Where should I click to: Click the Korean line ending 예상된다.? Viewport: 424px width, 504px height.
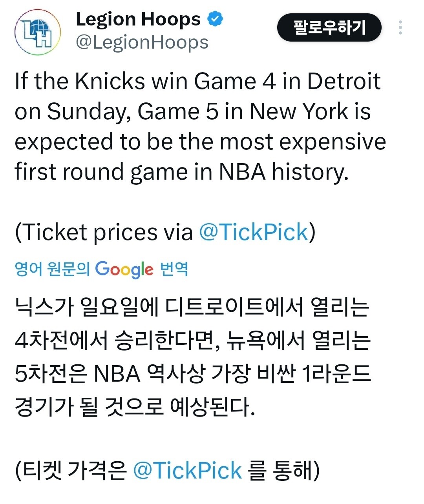point(135,407)
